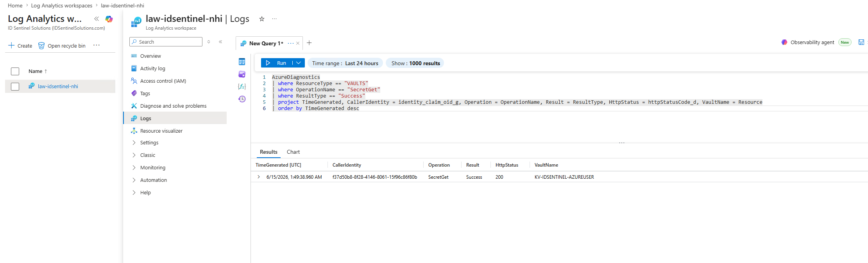Screen dimensions: 868x263
Task: Open Access control (IAM) page
Action: pos(163,81)
